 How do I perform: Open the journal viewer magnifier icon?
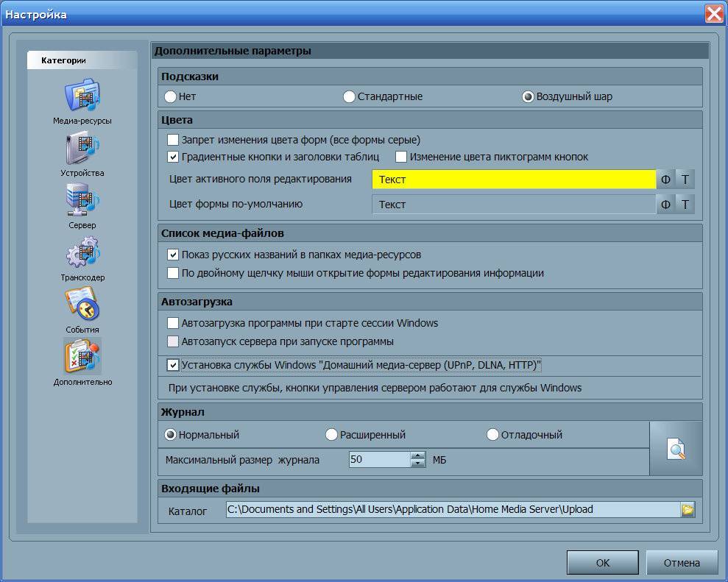676,449
